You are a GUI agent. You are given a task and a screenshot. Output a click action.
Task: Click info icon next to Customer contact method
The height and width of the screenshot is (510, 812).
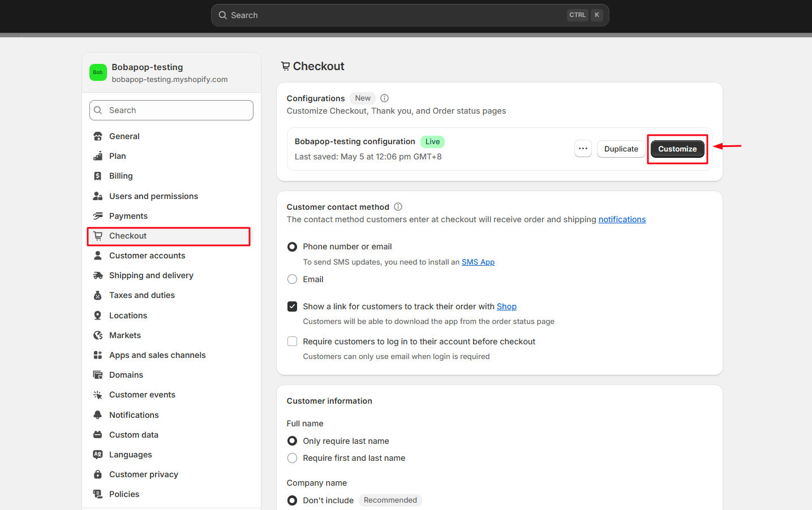pyautogui.click(x=398, y=207)
